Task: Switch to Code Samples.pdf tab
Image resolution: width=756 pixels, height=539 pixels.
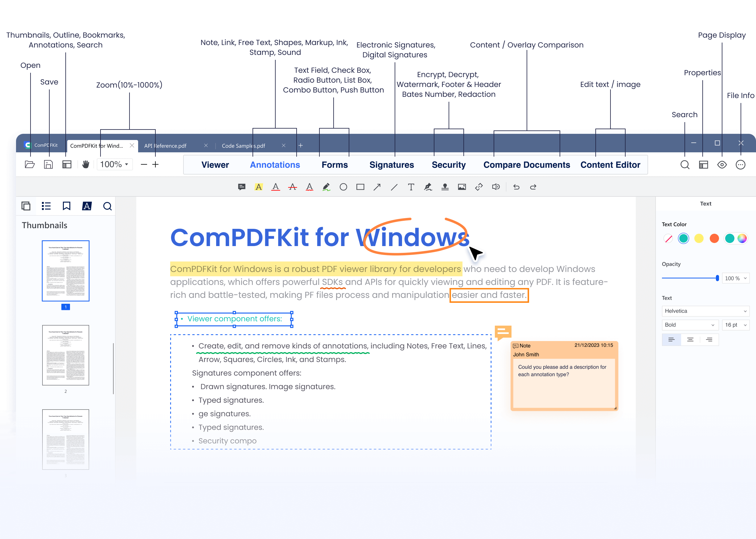Action: click(243, 146)
